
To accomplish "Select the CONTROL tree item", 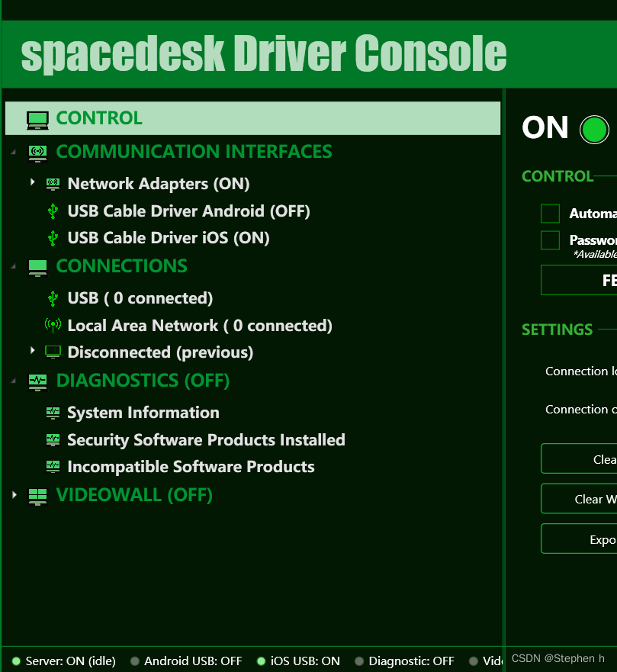I will tap(252, 118).
